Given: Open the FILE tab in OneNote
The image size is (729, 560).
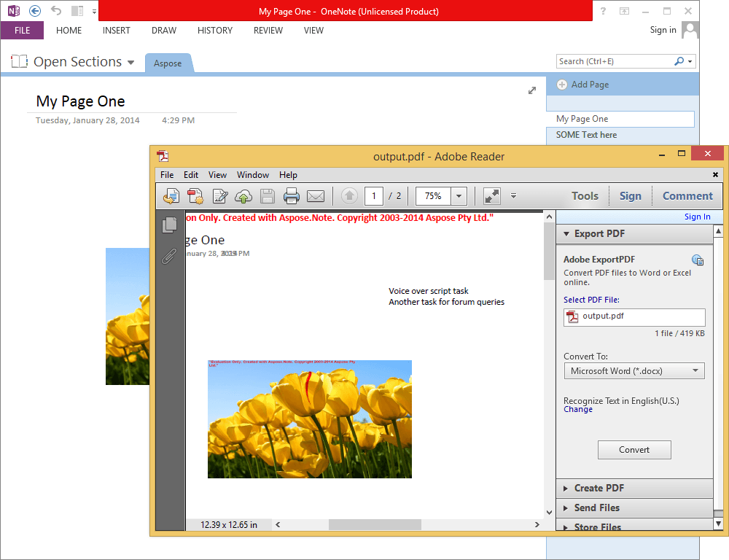Looking at the screenshot, I should [22, 30].
